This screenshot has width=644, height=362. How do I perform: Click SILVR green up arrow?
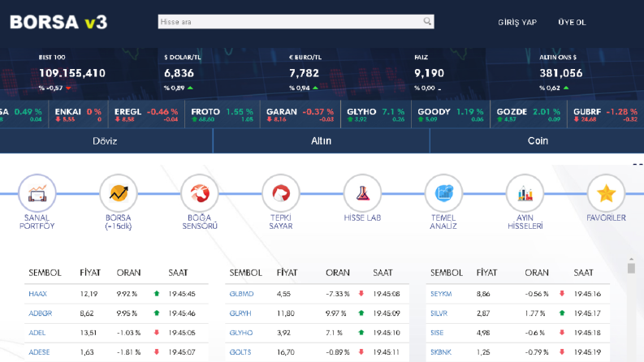click(562, 312)
